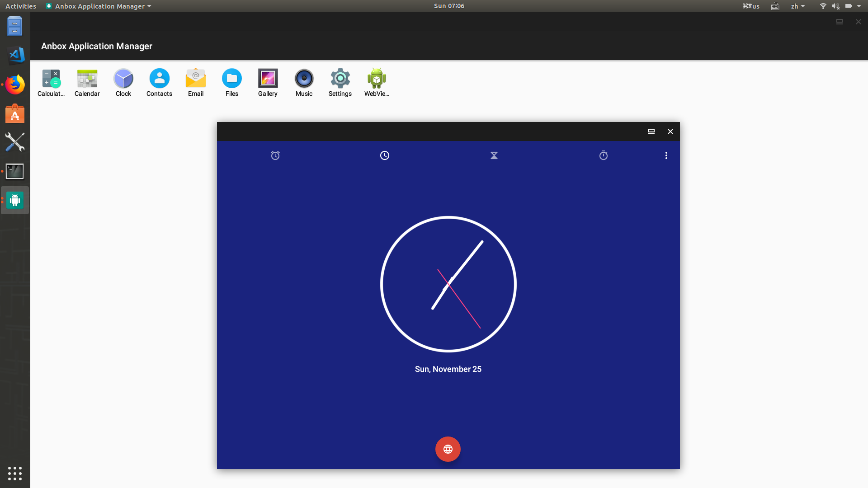The image size is (868, 488).
Task: Open the three-dot overflow menu
Action: 666,155
